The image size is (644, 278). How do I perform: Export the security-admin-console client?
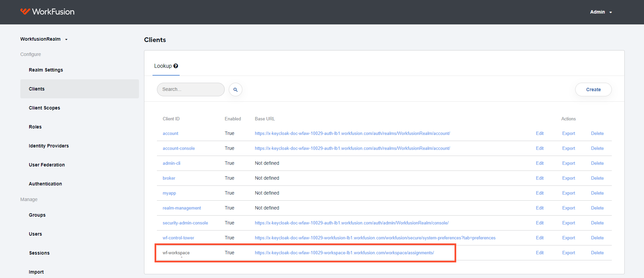point(568,223)
